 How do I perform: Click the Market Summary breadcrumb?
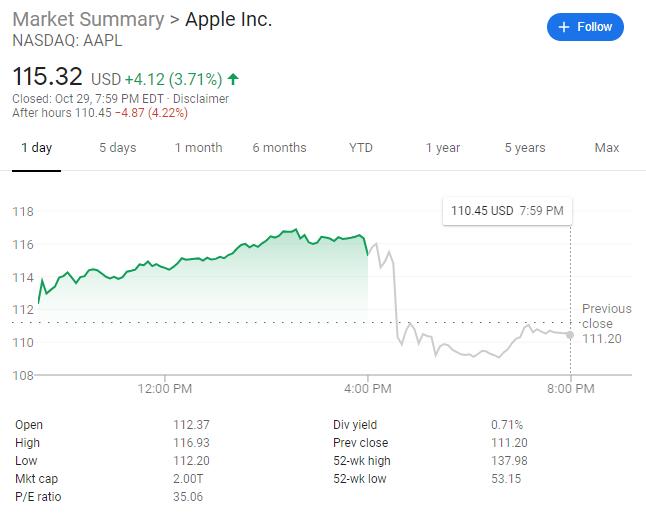[86, 20]
